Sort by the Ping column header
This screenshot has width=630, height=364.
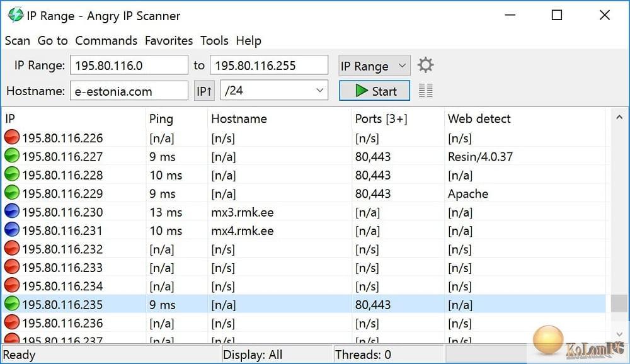tap(177, 118)
